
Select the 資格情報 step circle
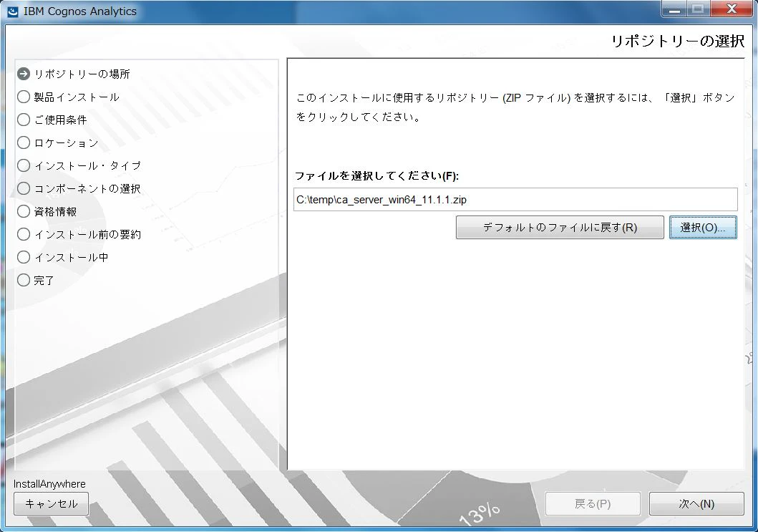(24, 211)
